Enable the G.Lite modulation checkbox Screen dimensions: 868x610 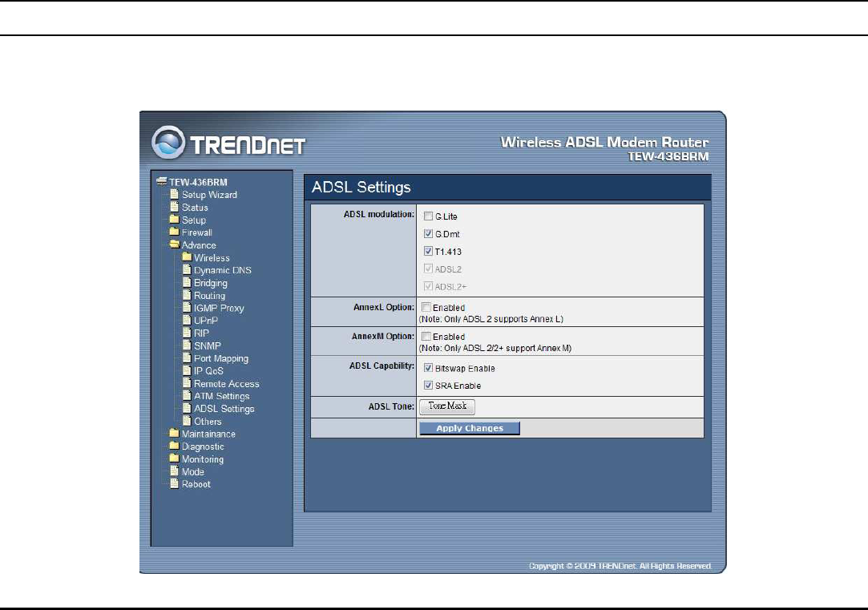tap(428, 216)
